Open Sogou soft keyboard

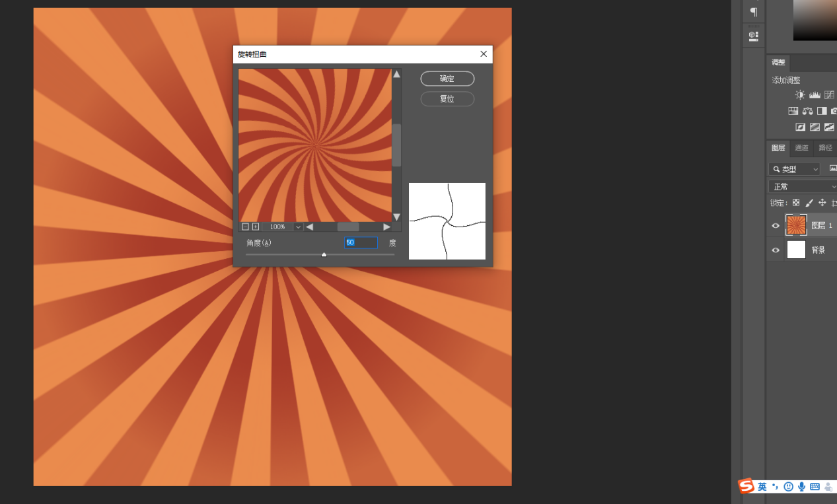815,487
